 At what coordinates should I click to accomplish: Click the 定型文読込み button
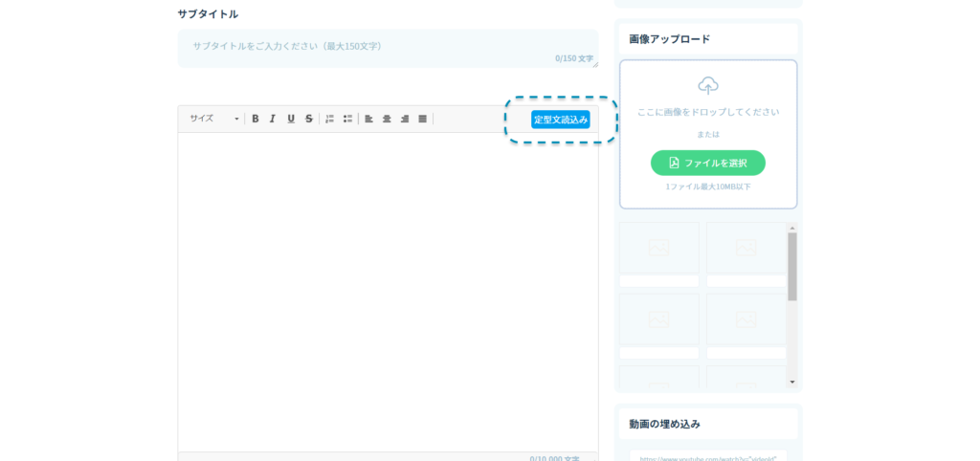click(561, 120)
